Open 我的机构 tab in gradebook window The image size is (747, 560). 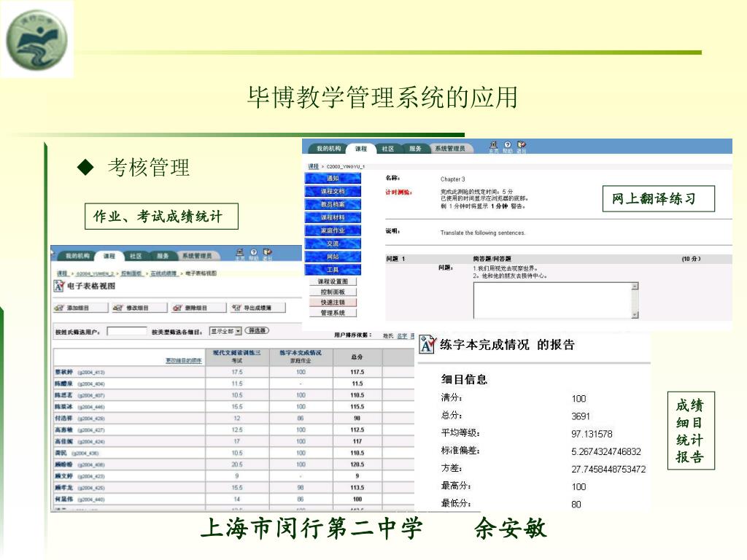tap(77, 256)
